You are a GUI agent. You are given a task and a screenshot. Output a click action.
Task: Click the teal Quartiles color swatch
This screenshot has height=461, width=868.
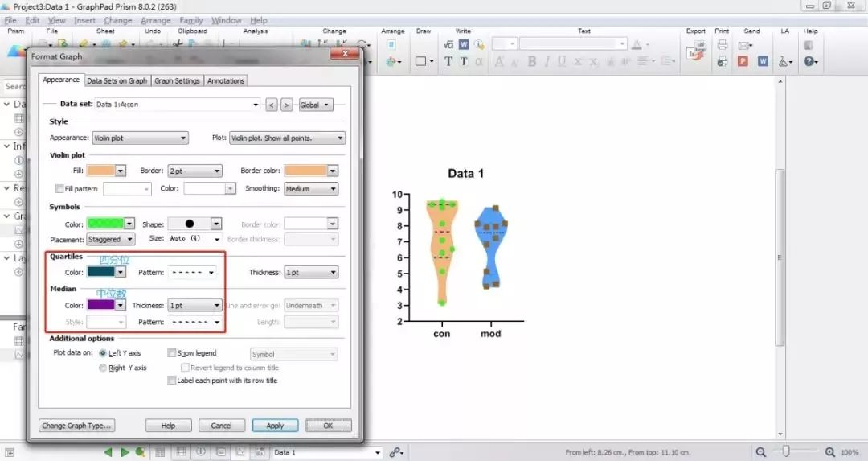100,272
